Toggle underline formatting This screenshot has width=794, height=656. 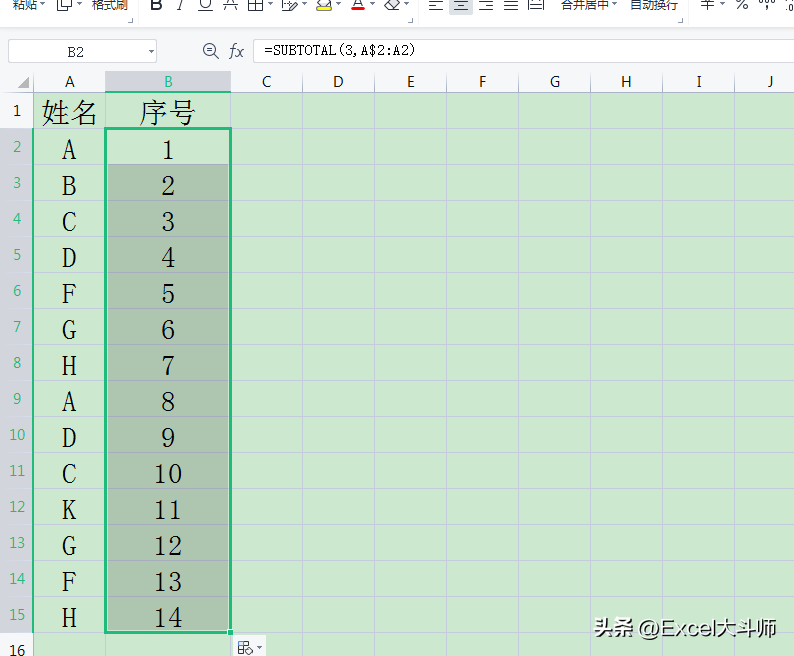pyautogui.click(x=205, y=6)
